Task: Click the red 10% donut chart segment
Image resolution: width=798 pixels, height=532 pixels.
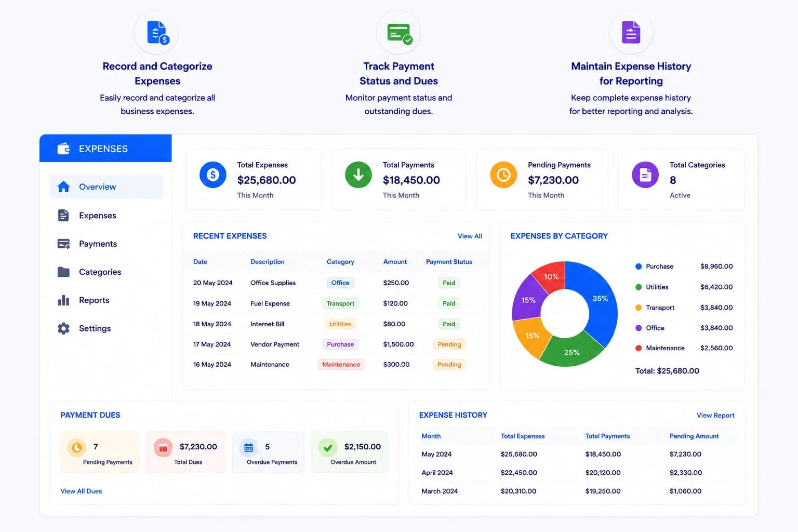Action: [x=551, y=276]
